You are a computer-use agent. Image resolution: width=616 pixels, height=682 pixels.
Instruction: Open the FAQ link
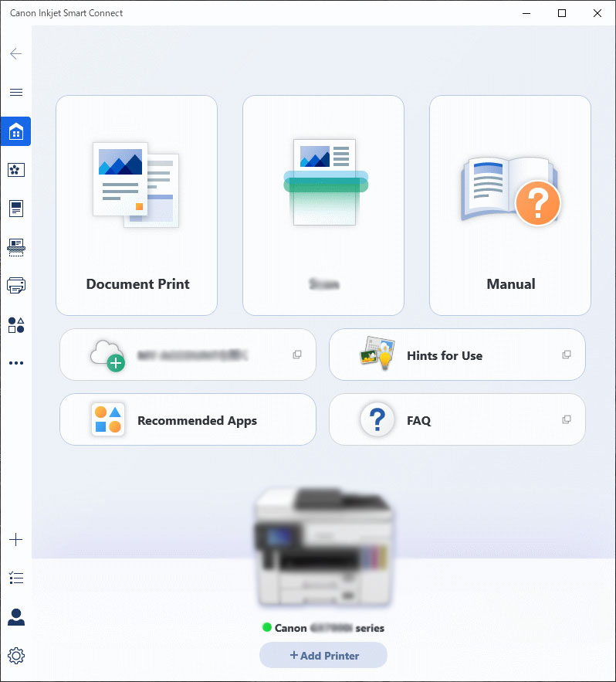click(x=457, y=420)
